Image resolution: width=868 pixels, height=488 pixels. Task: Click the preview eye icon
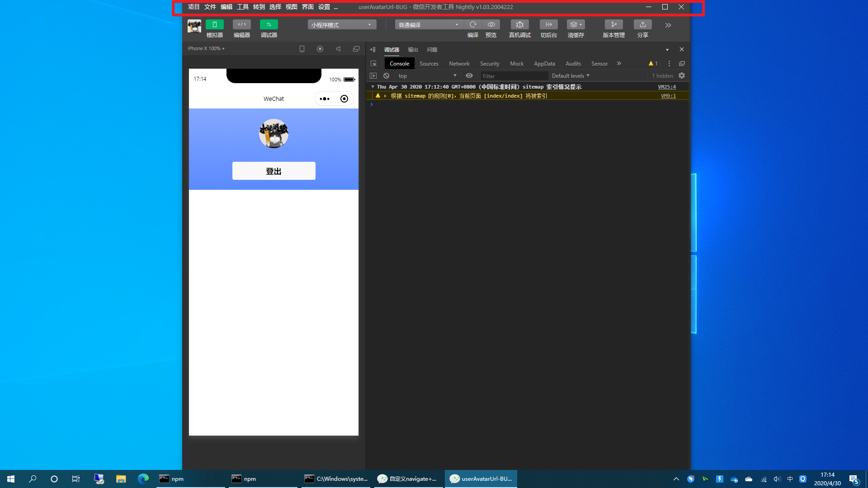coord(491,24)
